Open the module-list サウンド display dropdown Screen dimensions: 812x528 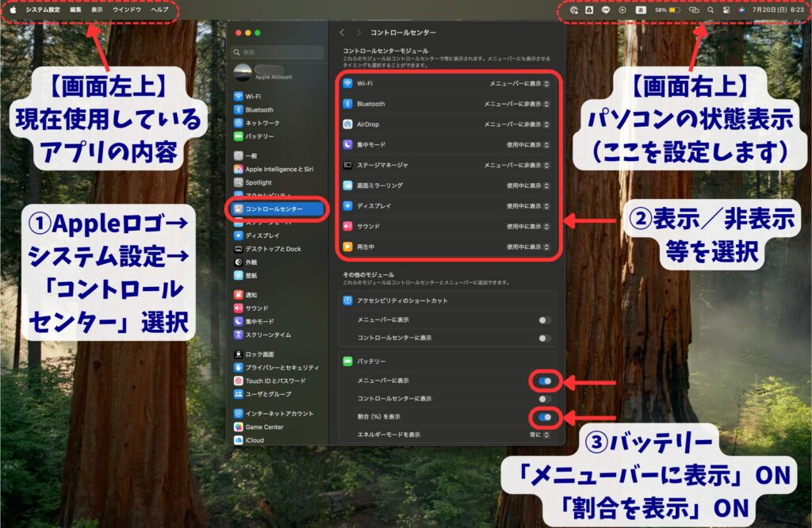[527, 226]
